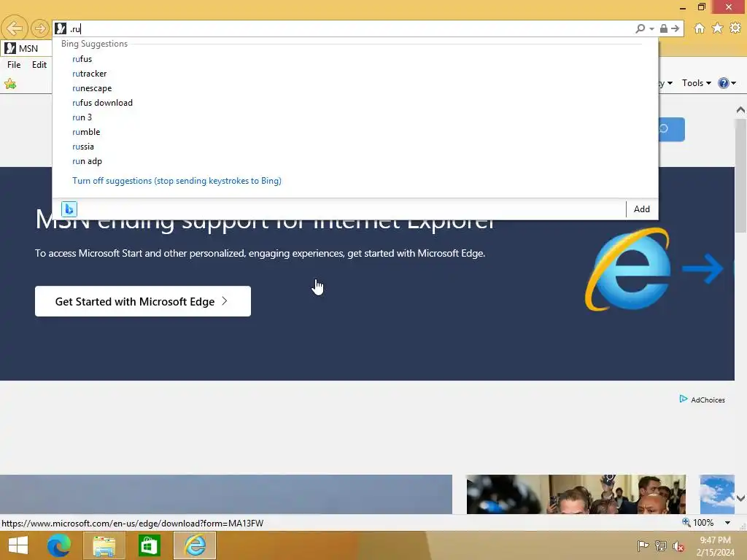This screenshot has height=560, width=747.
Task: Open Favorites star icon
Action: point(718,28)
